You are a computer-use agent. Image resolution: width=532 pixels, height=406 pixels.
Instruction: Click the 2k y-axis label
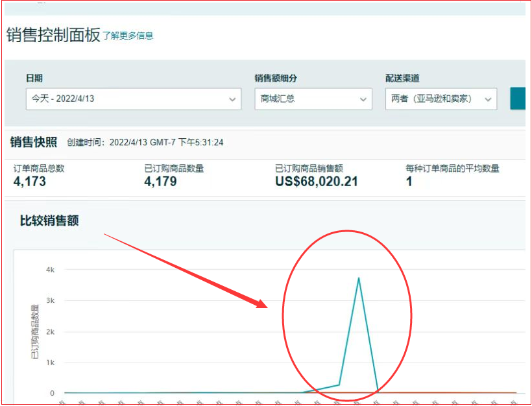pos(50,332)
